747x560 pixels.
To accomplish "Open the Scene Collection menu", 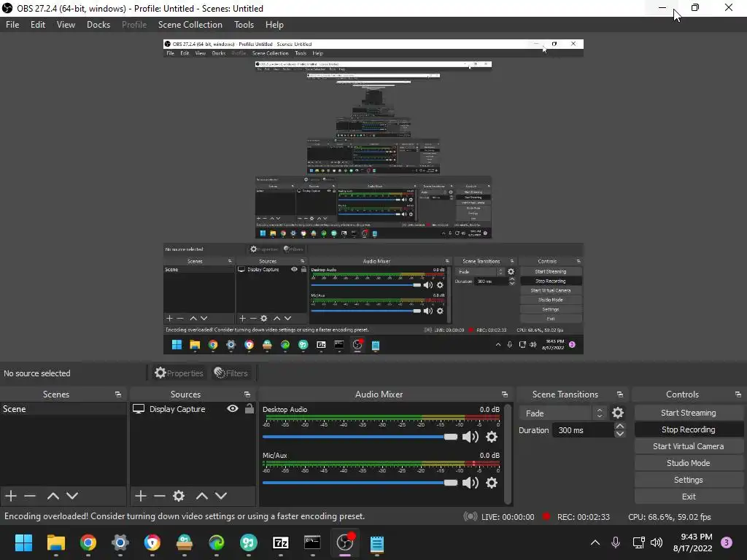I will click(x=190, y=25).
